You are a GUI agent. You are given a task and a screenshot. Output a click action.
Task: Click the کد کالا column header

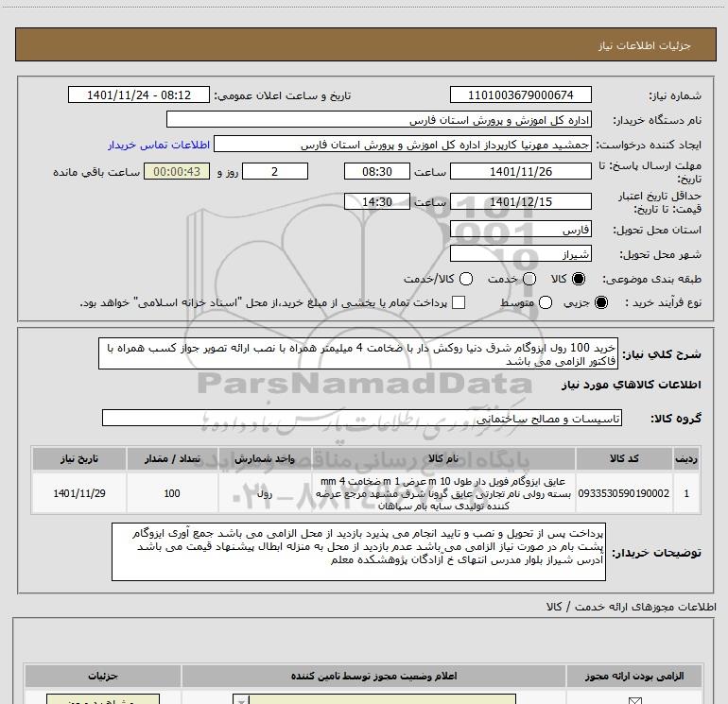point(624,458)
